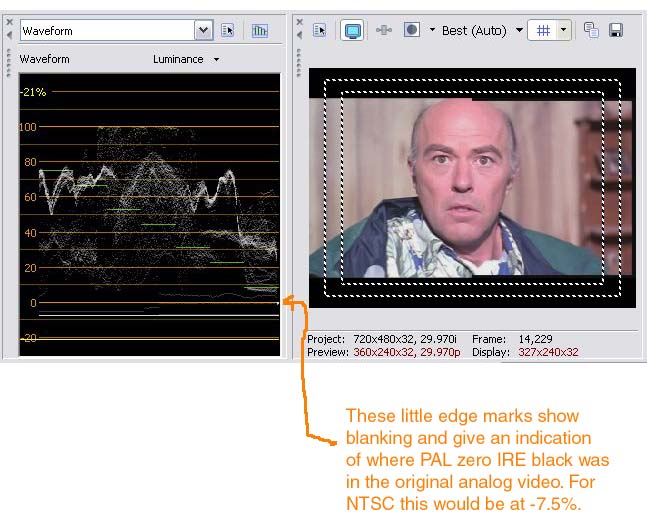Toggle Preview on External Monitor
Image resolution: width=647 pixels, height=520 pixels.
tap(352, 31)
